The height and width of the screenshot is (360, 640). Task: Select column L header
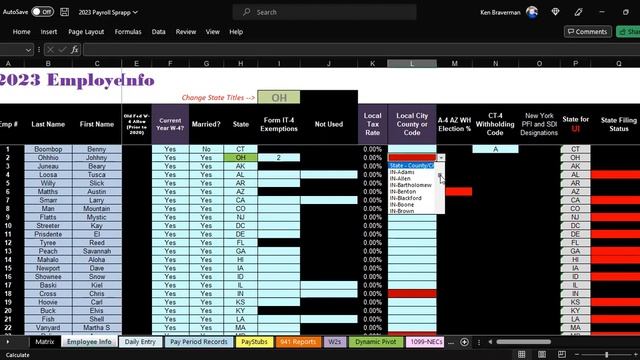[411, 63]
